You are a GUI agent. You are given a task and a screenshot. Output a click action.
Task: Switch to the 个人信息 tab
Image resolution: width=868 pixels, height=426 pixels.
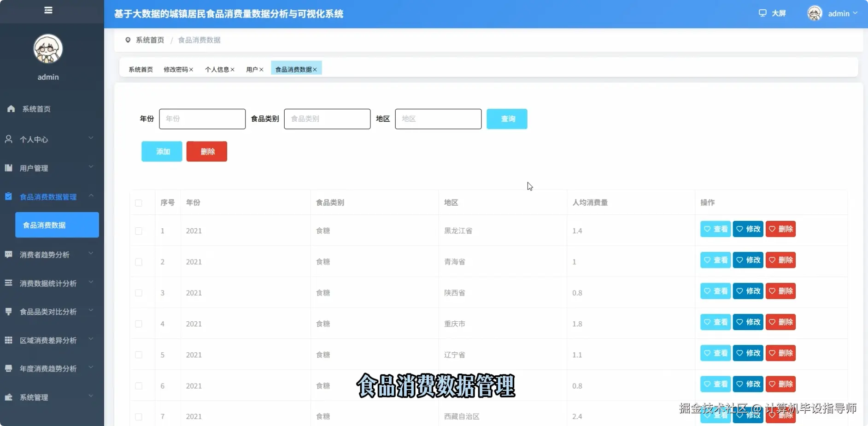coord(217,70)
